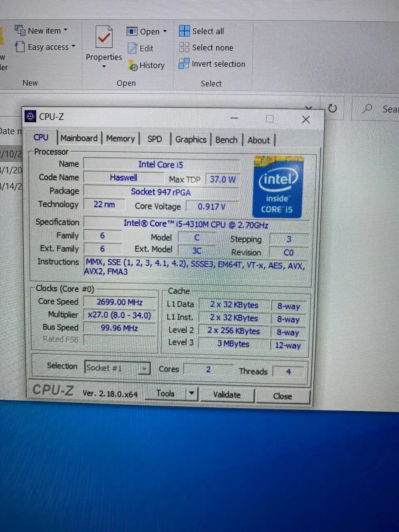Click the search magnifier icon in File Explorer
The width and height of the screenshot is (399, 532).
point(367,109)
